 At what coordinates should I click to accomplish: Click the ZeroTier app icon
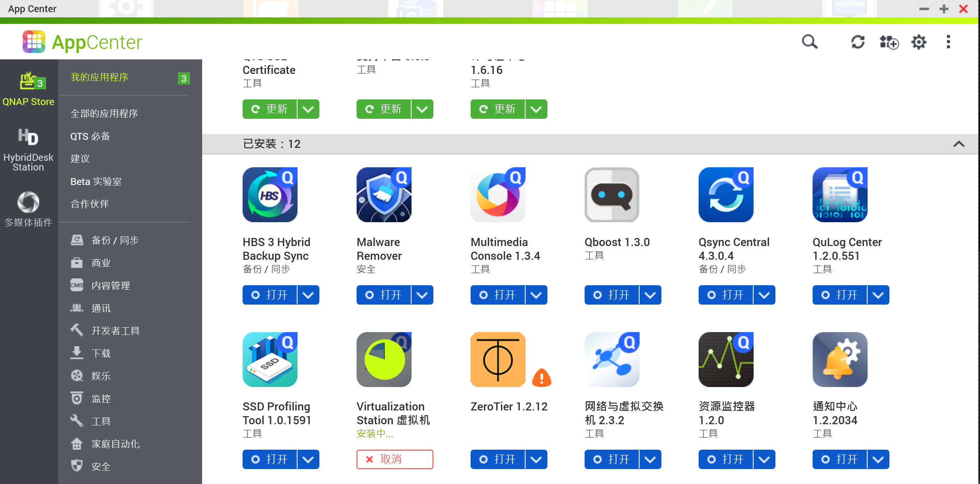click(x=498, y=360)
